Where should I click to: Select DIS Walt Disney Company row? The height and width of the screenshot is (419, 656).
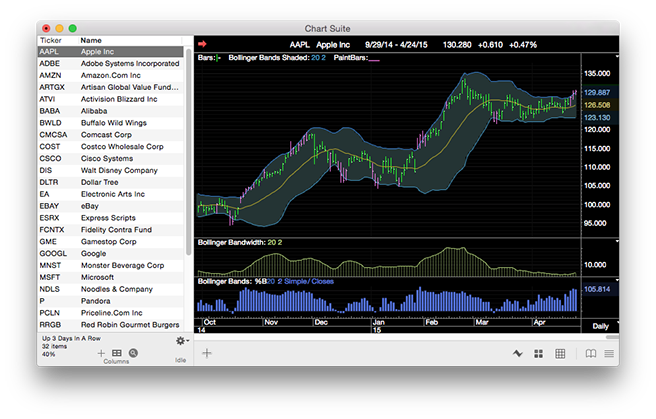tap(110, 170)
